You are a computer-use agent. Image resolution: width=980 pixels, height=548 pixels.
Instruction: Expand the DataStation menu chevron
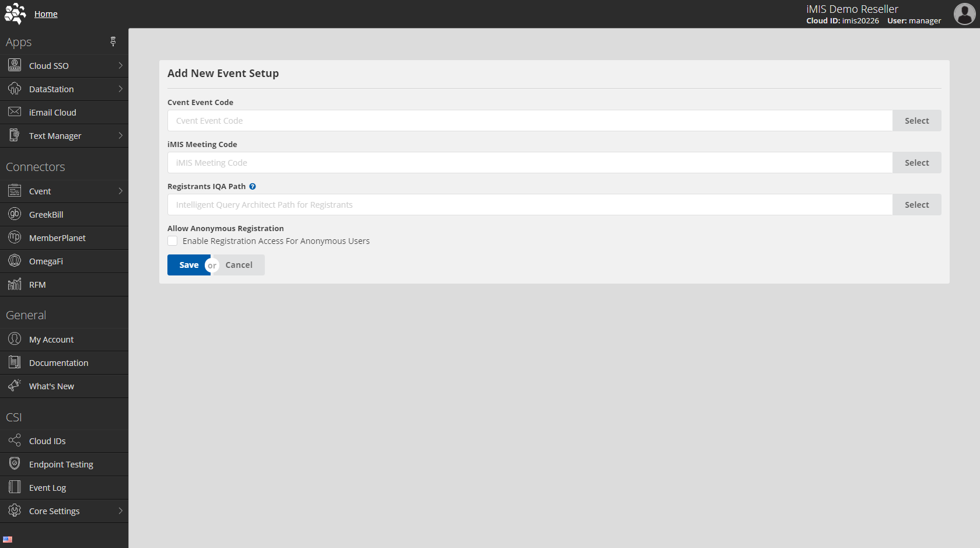click(120, 89)
